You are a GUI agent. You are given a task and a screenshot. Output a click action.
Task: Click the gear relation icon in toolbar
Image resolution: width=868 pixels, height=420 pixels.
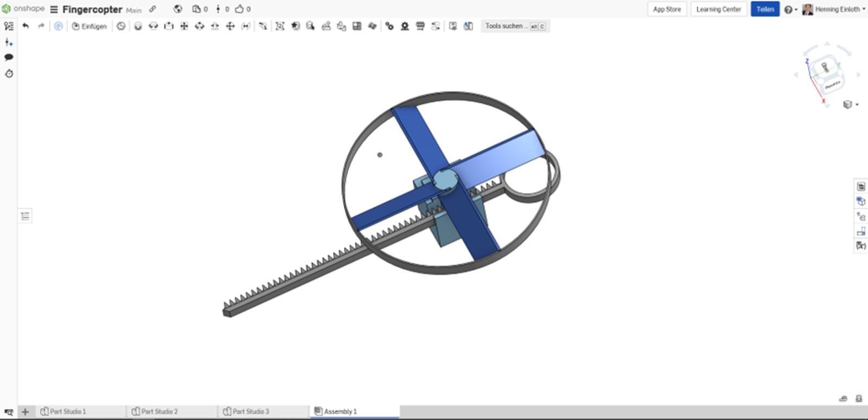389,26
